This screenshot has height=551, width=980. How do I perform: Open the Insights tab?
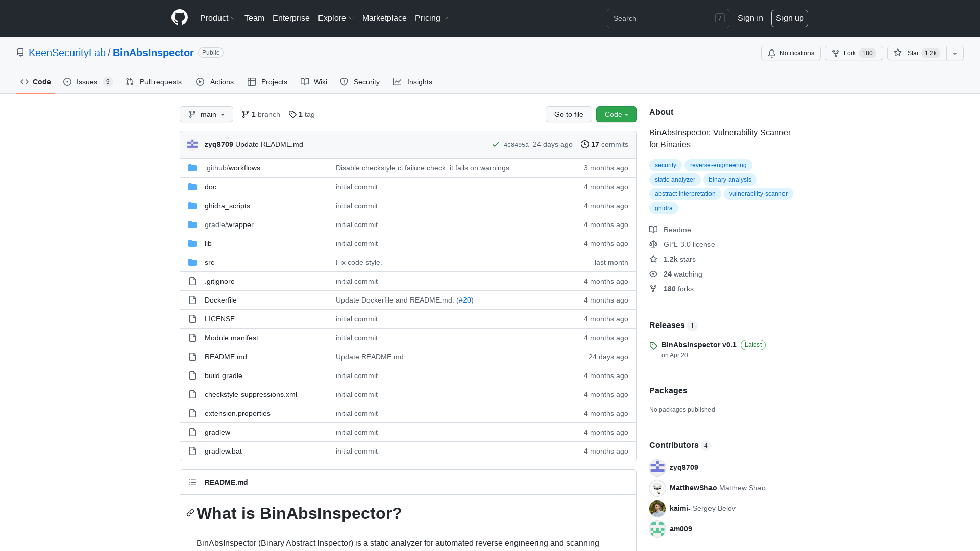(x=412, y=82)
